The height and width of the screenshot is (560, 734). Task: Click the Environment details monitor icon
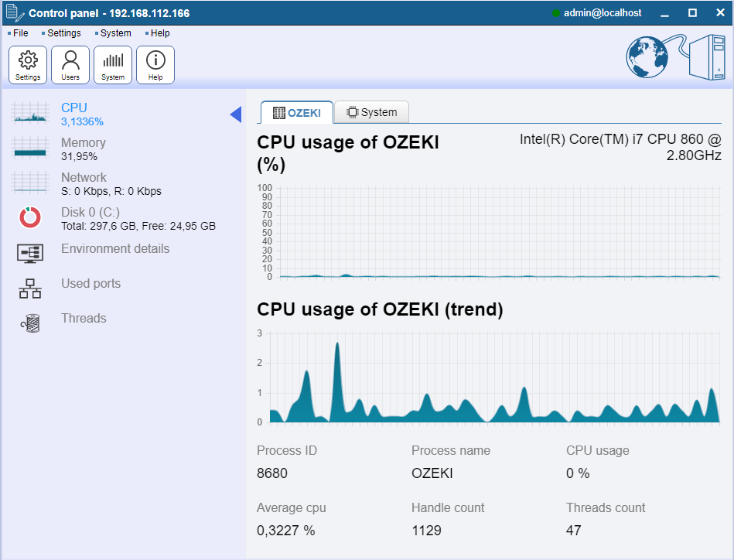(x=30, y=253)
